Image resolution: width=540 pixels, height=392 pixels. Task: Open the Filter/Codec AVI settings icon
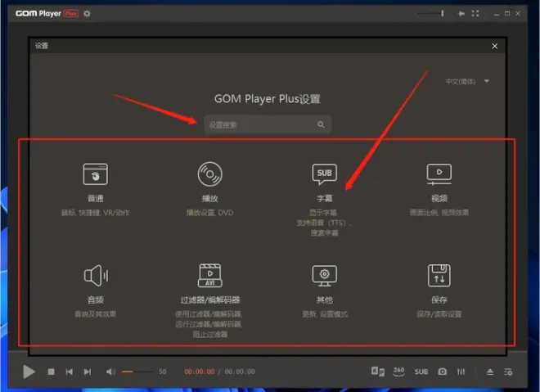(210, 276)
